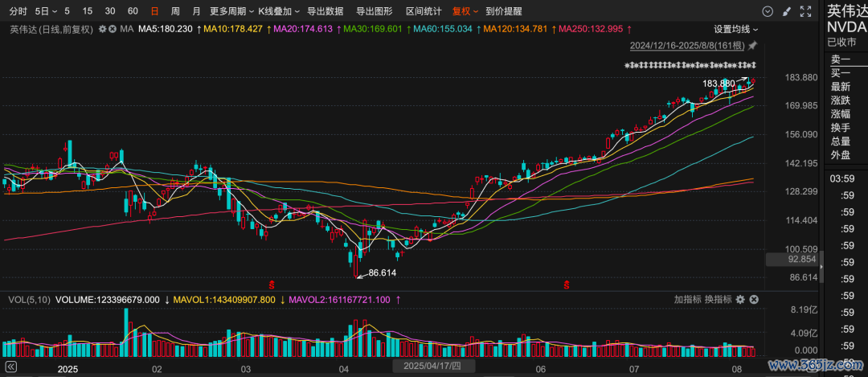Screen dimensions: 868x377
Task: Switch to the 分时 intraday view
Action: (18, 11)
